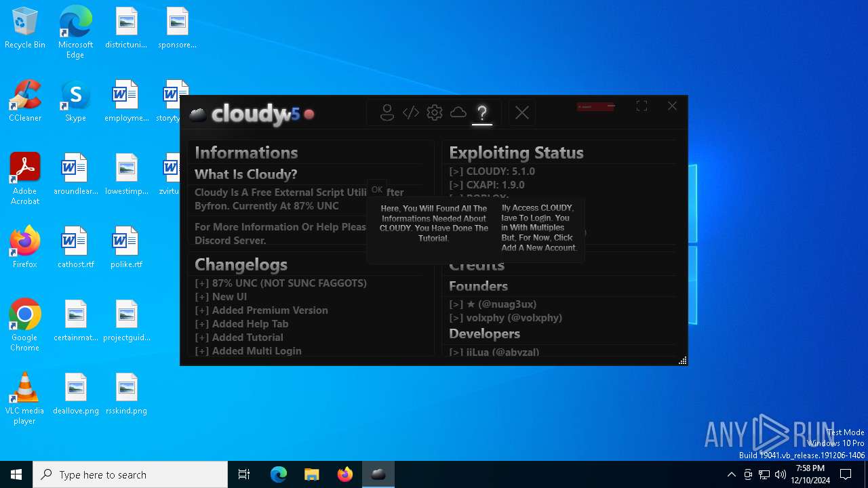Click the 'New UI' changelog entry
The image size is (868, 488).
pos(220,297)
